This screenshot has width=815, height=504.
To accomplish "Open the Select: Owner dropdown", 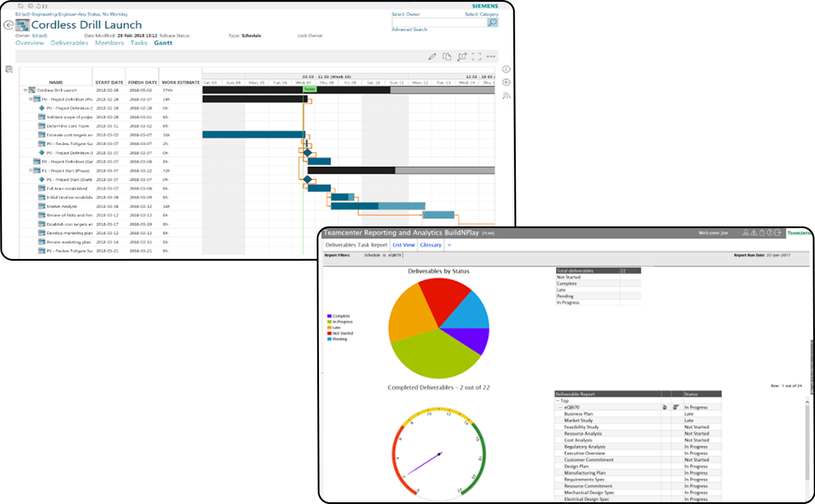I will tap(406, 14).
